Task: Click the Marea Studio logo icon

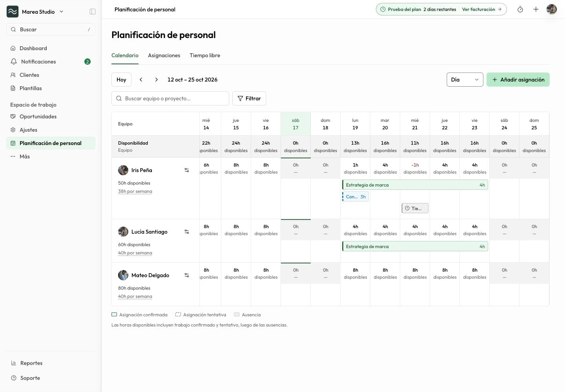Action: pyautogui.click(x=13, y=11)
